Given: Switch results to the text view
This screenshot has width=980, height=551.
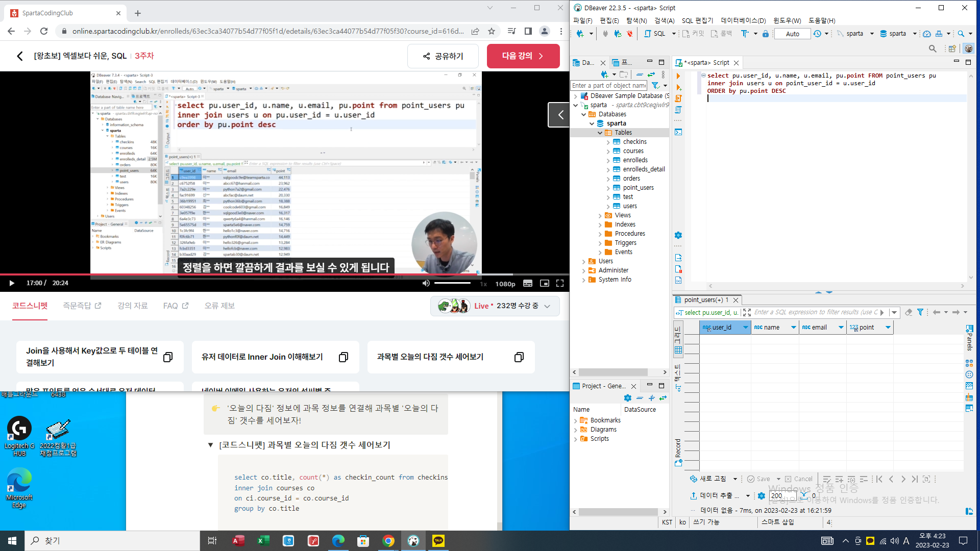Looking at the screenshot, I should pyautogui.click(x=678, y=378).
